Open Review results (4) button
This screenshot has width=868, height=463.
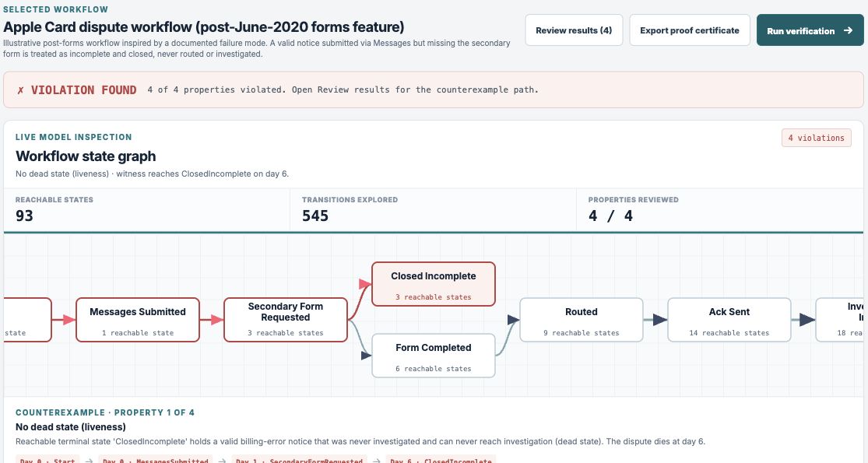[x=574, y=30]
